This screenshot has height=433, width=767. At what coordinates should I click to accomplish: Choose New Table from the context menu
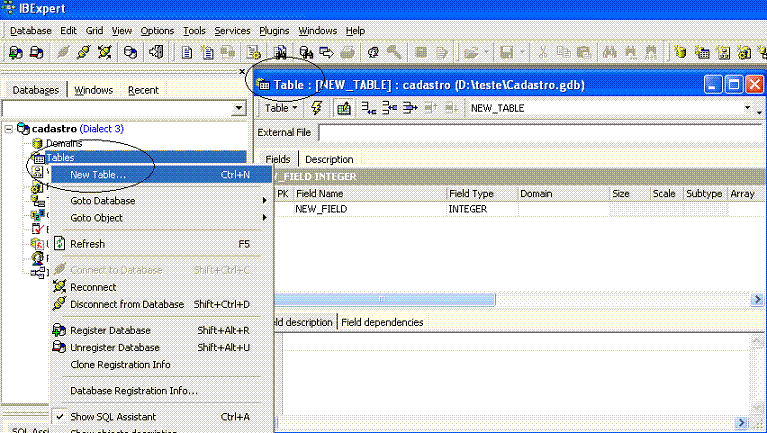pos(161,175)
